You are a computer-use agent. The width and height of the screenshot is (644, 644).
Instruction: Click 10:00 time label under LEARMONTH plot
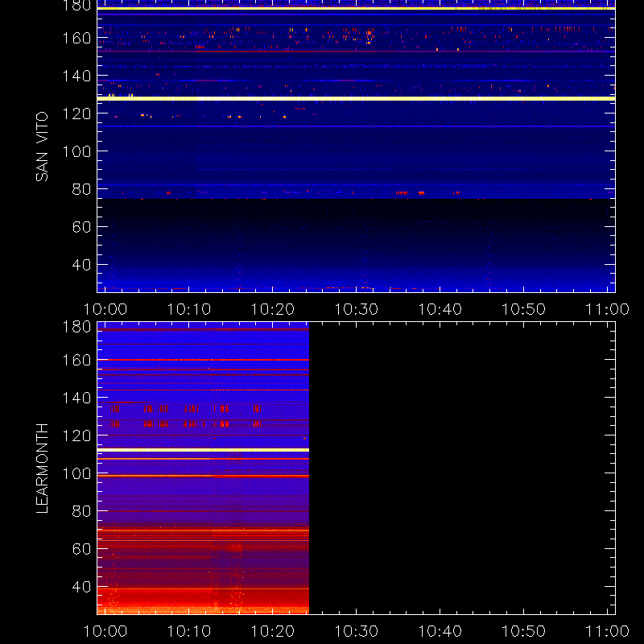click(x=105, y=631)
